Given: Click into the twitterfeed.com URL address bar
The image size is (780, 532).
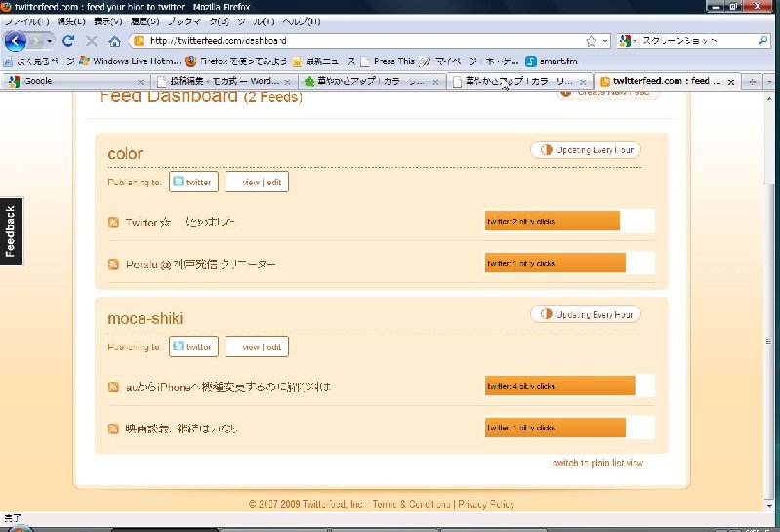Looking at the screenshot, I should pyautogui.click(x=361, y=41).
